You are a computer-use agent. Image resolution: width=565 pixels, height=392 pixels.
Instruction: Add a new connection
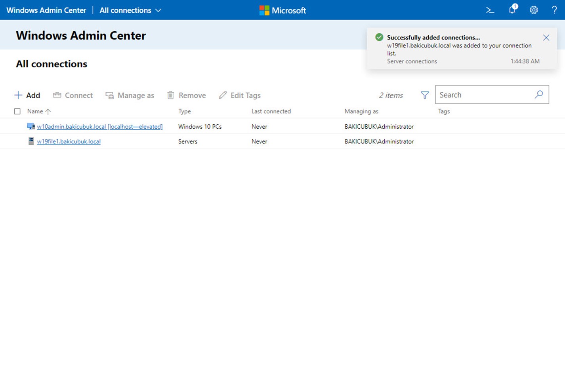[x=27, y=95]
